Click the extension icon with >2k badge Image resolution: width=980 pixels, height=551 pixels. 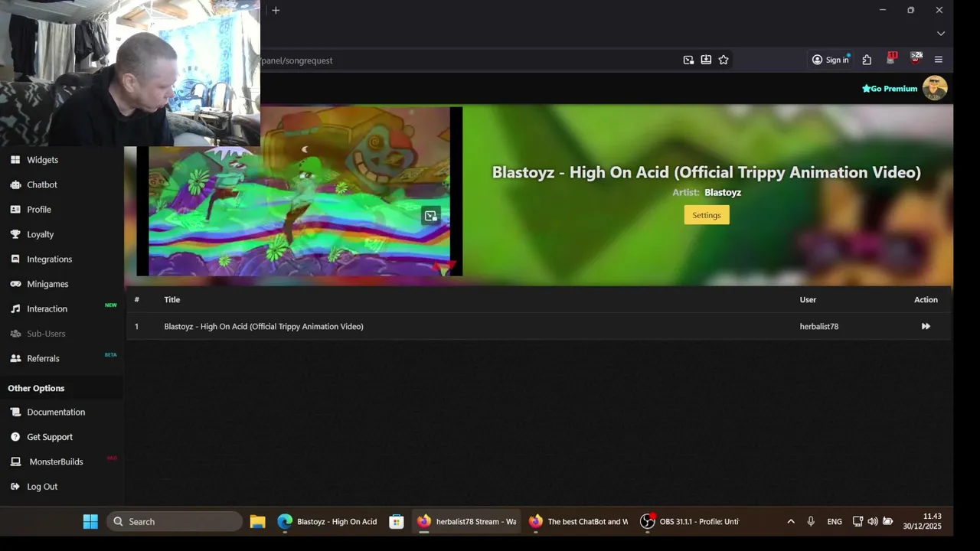(916, 59)
